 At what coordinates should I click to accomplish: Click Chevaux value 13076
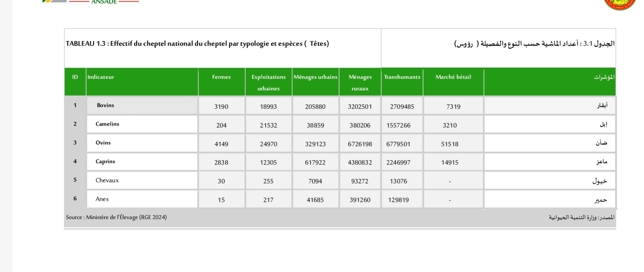click(399, 181)
